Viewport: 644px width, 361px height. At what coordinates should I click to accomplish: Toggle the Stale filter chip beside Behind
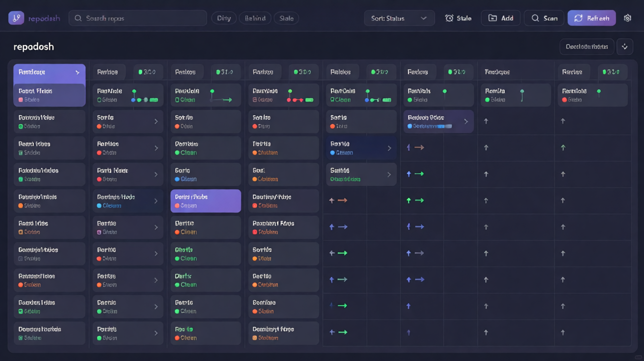287,18
